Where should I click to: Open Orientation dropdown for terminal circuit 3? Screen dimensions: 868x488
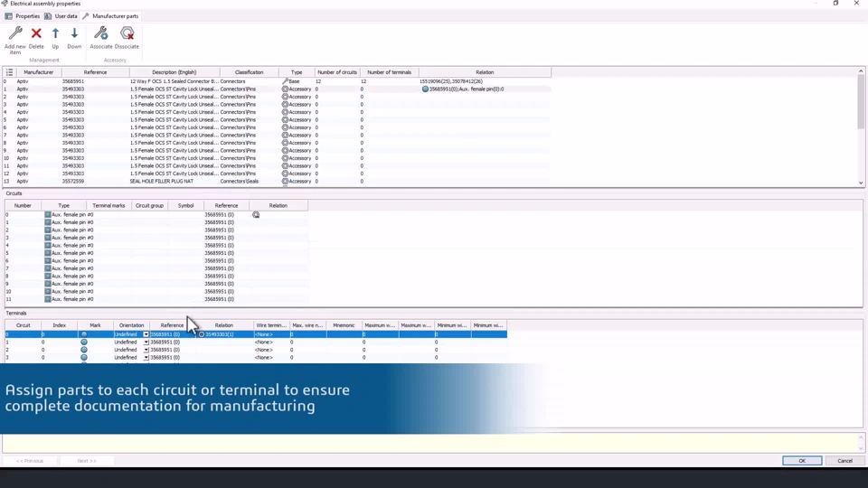tap(146, 358)
